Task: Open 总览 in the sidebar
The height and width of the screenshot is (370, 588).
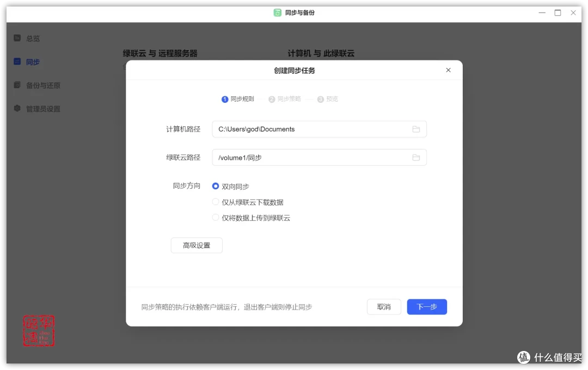Action: pos(33,38)
